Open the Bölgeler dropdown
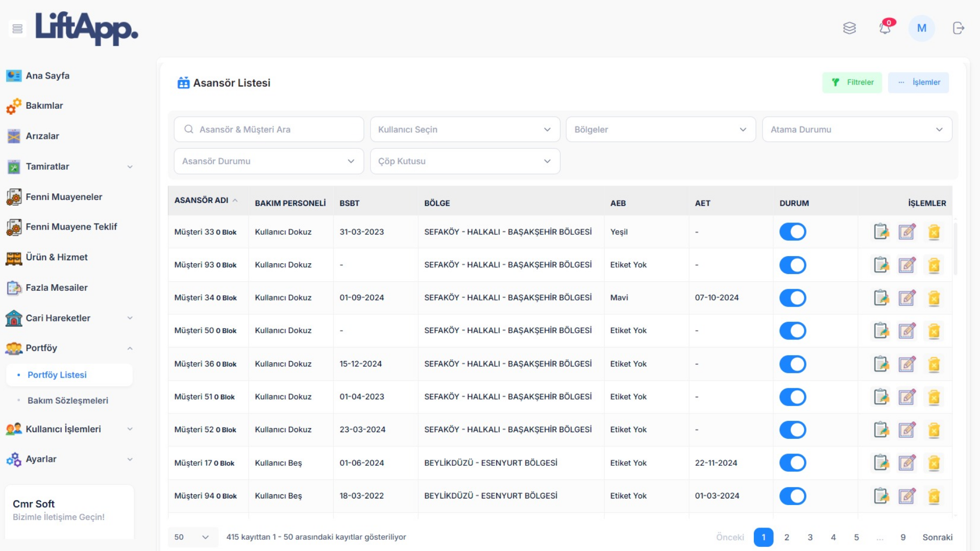The width and height of the screenshot is (980, 551). 660,130
